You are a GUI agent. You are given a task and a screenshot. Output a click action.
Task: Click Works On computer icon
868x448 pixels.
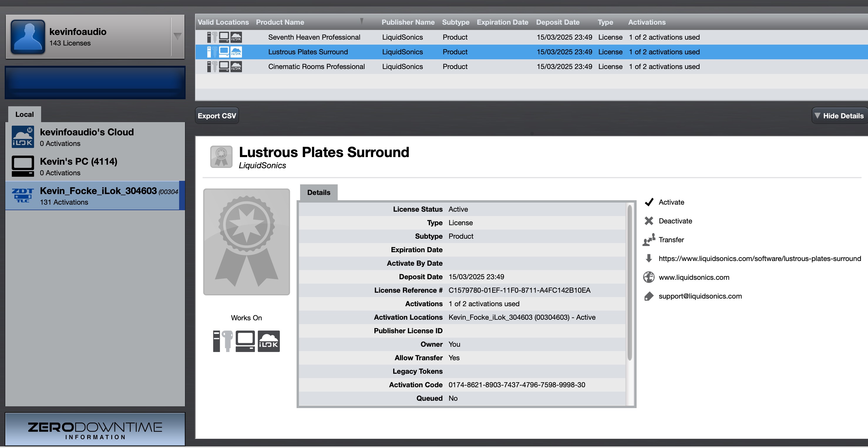pyautogui.click(x=245, y=341)
